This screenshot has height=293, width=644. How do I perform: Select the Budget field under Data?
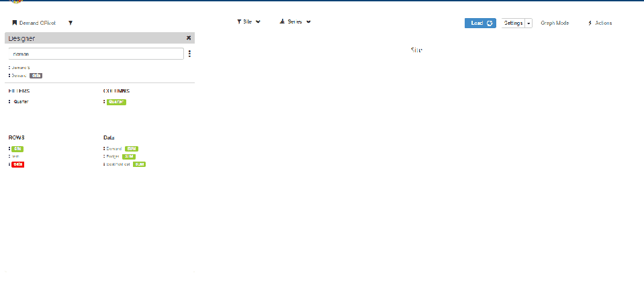113,156
